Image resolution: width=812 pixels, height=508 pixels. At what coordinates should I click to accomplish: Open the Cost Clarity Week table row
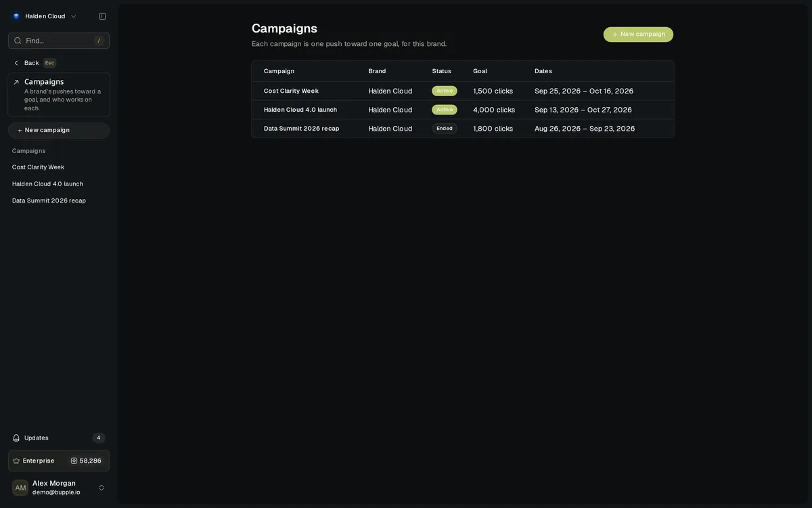[463, 91]
